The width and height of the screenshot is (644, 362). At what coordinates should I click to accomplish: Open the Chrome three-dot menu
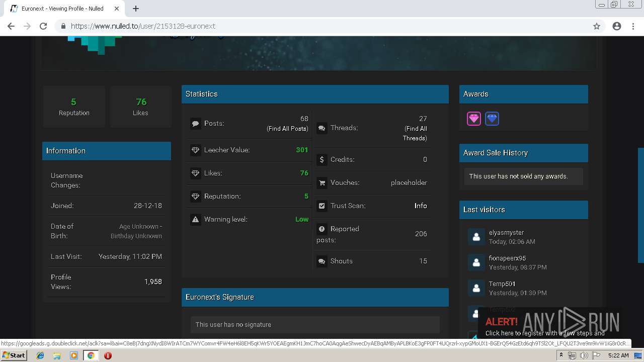(x=633, y=26)
